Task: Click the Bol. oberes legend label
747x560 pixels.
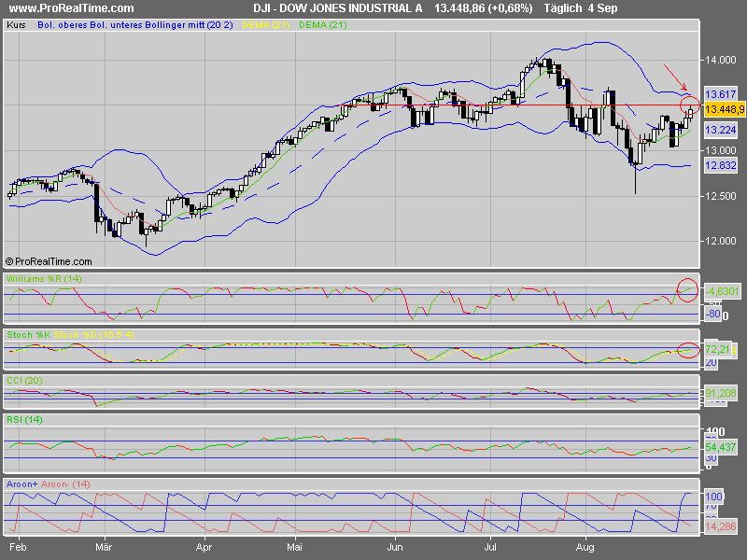Action: click(62, 25)
